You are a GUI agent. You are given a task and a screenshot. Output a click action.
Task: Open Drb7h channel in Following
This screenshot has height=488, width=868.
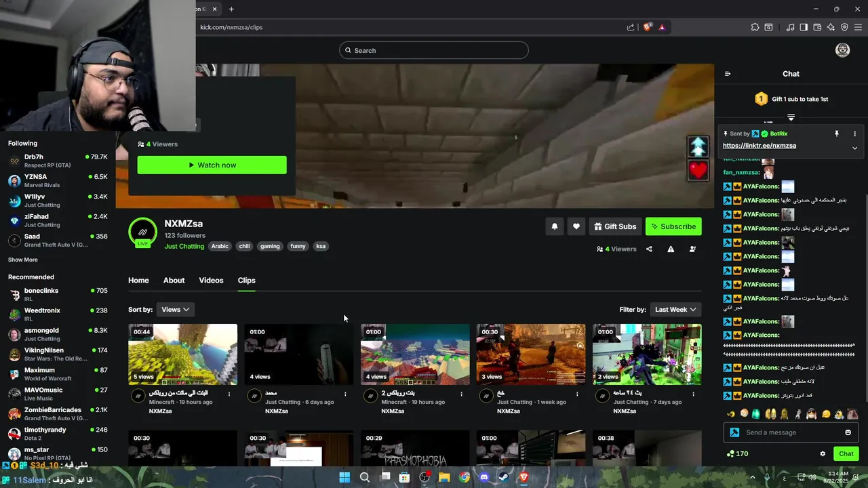tap(58, 161)
